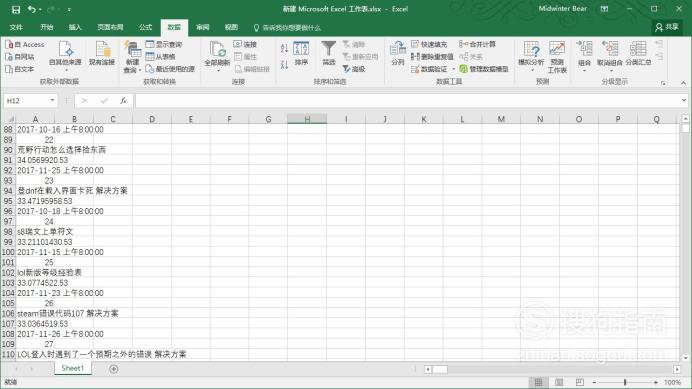The width and height of the screenshot is (692, 389).
Task: Click 管理数据模型 (manage data model)
Action: [x=484, y=69]
